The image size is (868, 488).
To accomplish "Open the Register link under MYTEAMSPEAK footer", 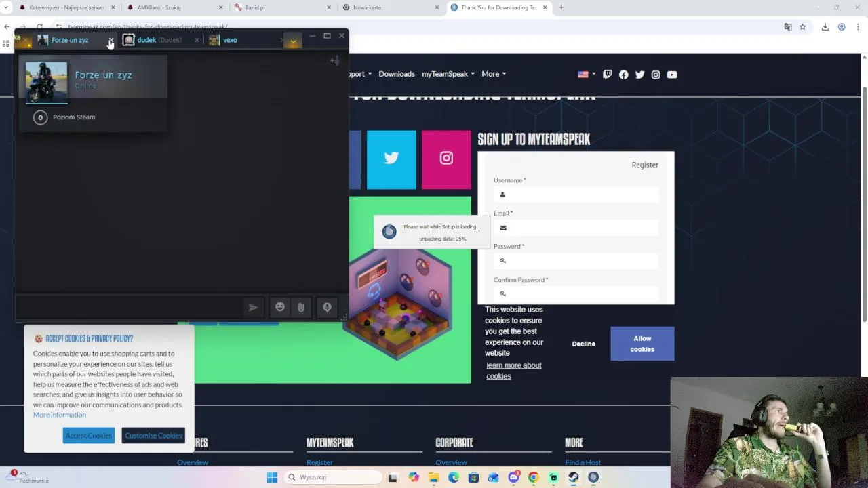I will point(319,462).
